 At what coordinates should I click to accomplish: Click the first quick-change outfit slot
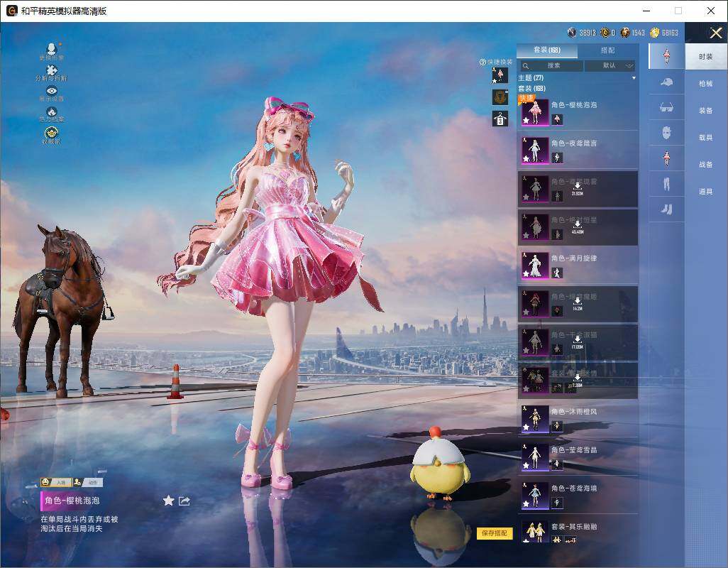(x=500, y=75)
